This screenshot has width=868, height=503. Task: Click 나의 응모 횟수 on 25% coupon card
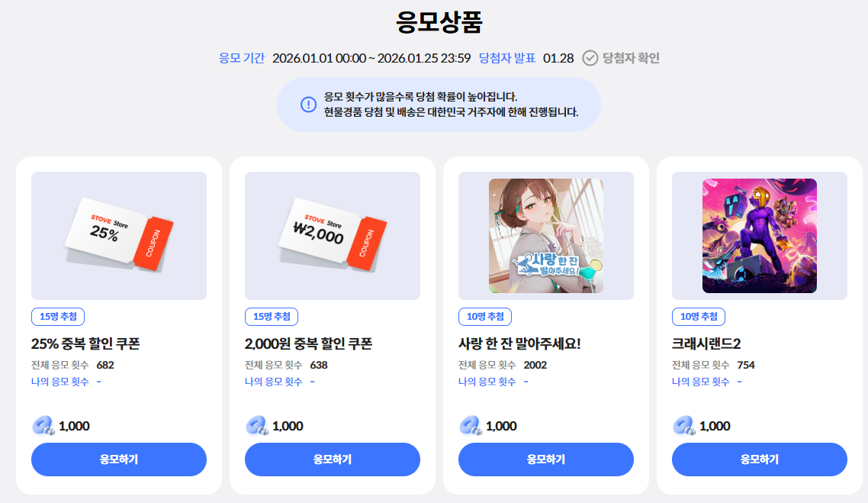[59, 382]
